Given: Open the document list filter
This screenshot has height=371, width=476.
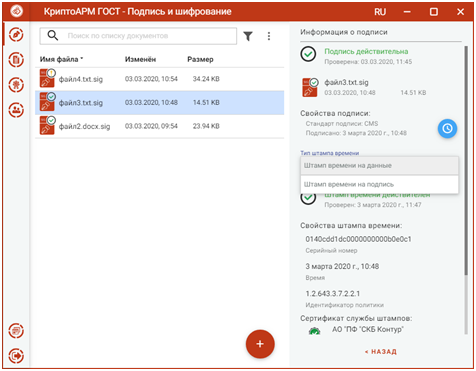Looking at the screenshot, I should [x=248, y=36].
